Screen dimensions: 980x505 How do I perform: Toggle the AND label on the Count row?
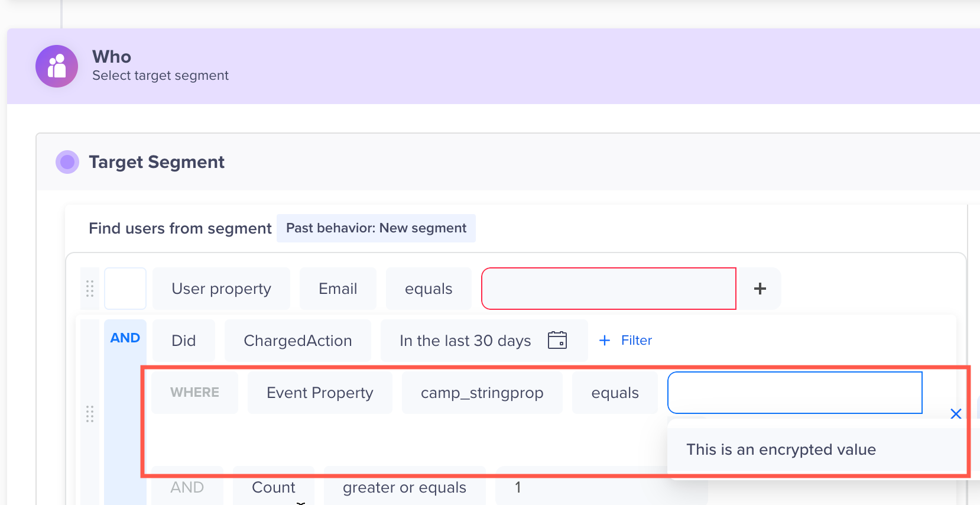click(x=187, y=487)
